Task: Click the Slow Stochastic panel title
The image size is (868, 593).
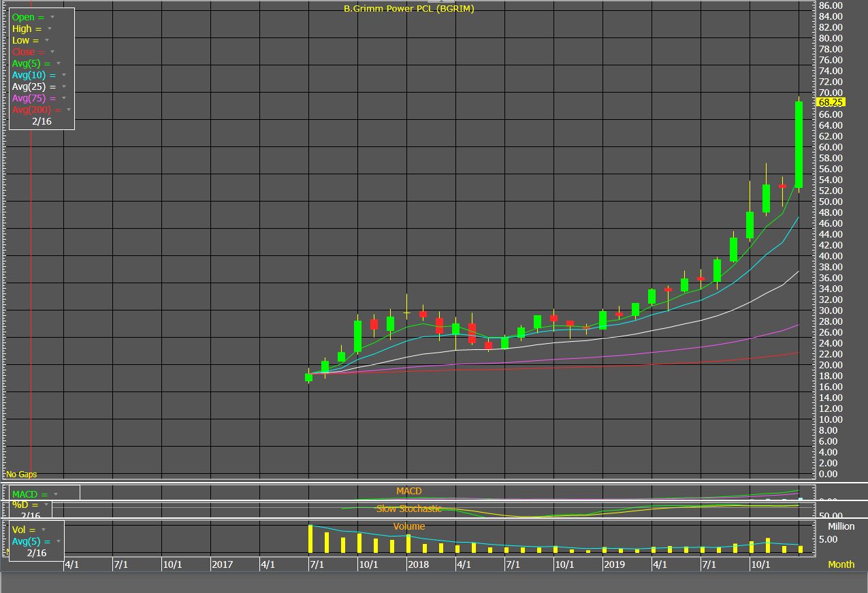Action: (408, 509)
